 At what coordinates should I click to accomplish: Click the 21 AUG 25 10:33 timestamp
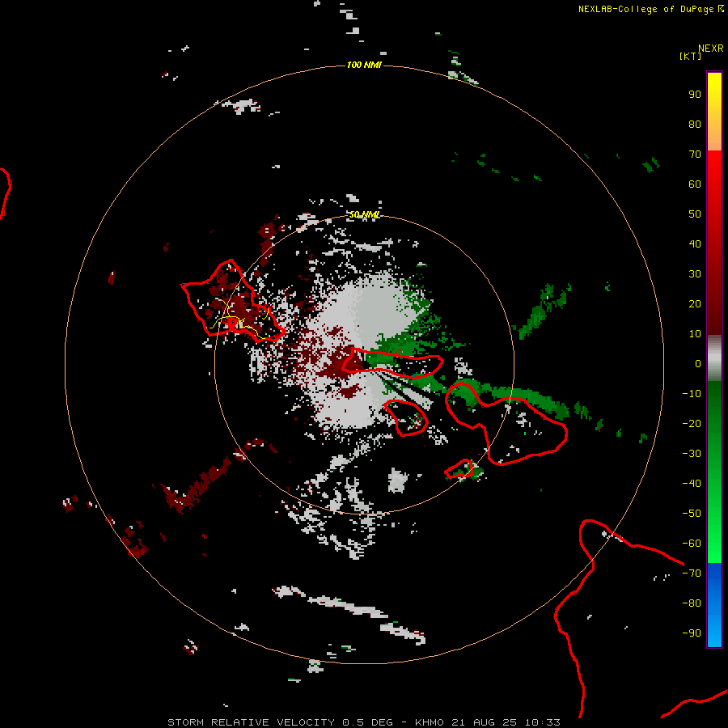coord(506,722)
